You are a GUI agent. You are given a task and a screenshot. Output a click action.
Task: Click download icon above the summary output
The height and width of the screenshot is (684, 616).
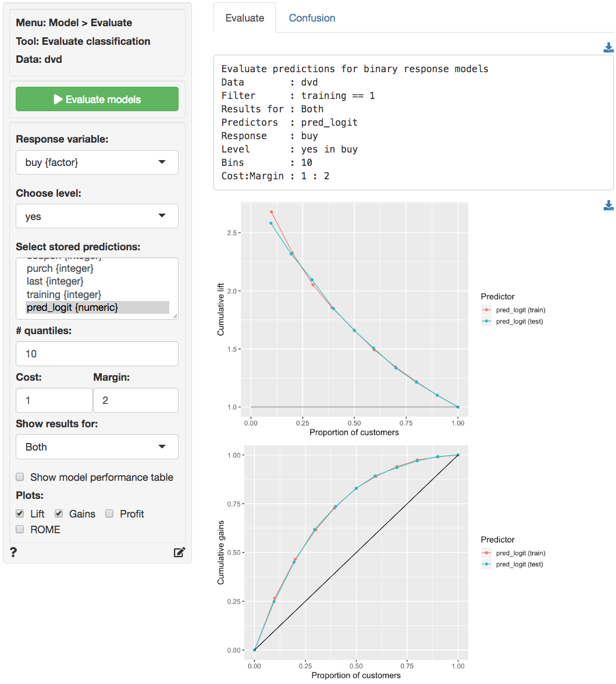[x=608, y=48]
